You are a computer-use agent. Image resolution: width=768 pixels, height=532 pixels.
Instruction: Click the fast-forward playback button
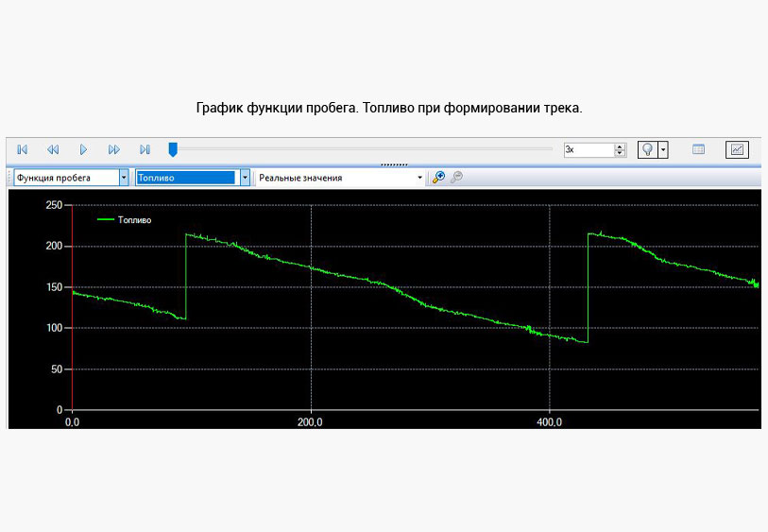pos(114,149)
